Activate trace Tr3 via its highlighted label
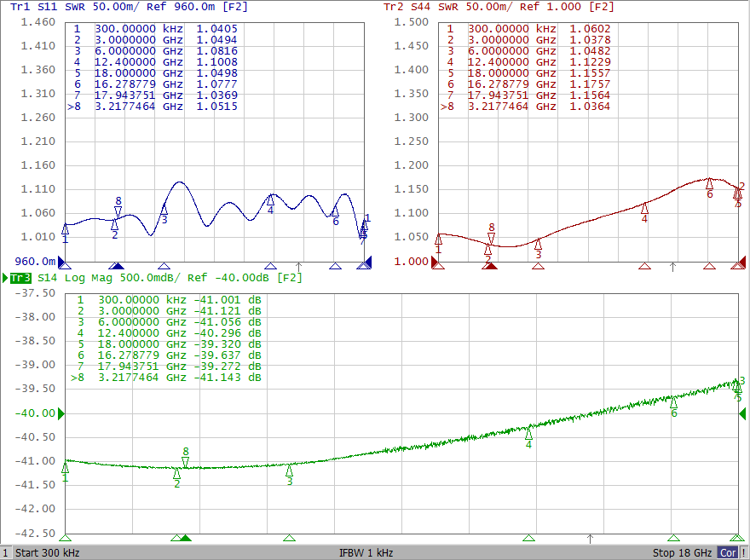The width and height of the screenshot is (750, 560). (20, 278)
